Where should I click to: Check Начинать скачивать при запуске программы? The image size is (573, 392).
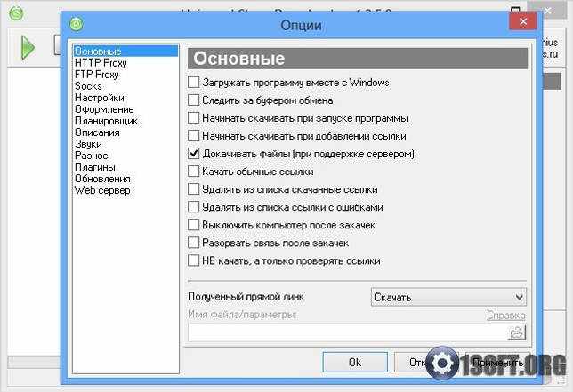[193, 118]
